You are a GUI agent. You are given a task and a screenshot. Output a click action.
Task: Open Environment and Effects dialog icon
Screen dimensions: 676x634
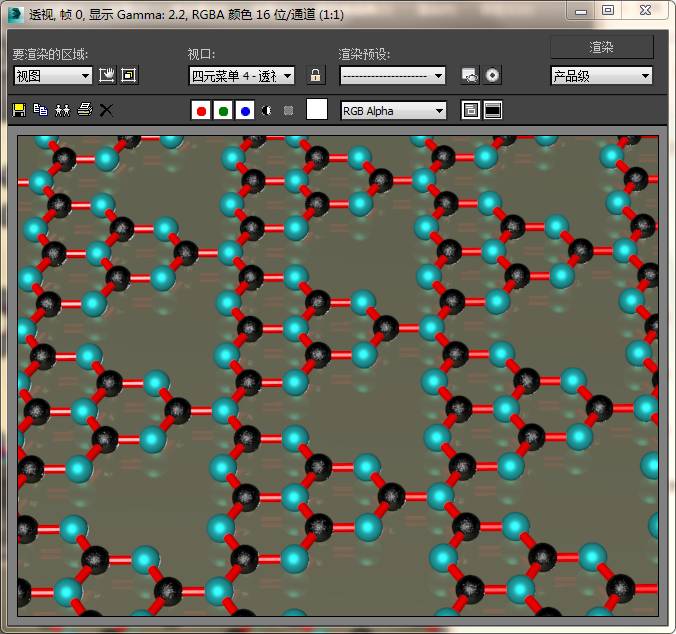point(492,75)
